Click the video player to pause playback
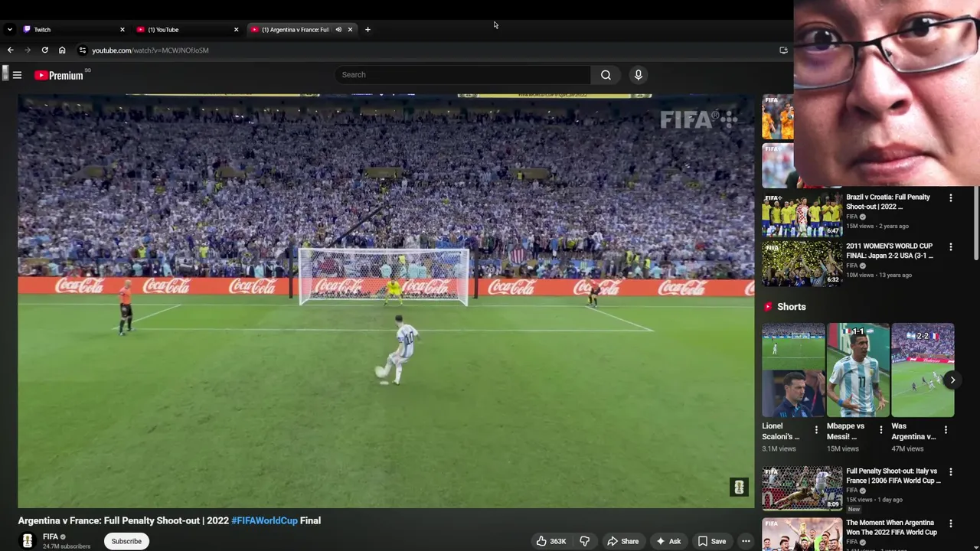The width and height of the screenshot is (980, 551). tap(386, 301)
